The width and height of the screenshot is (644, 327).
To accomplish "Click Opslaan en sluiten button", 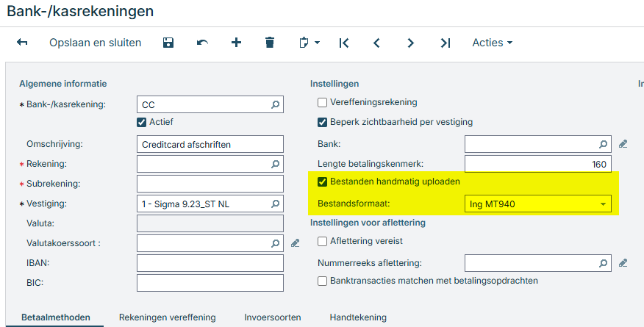I will pyautogui.click(x=96, y=43).
